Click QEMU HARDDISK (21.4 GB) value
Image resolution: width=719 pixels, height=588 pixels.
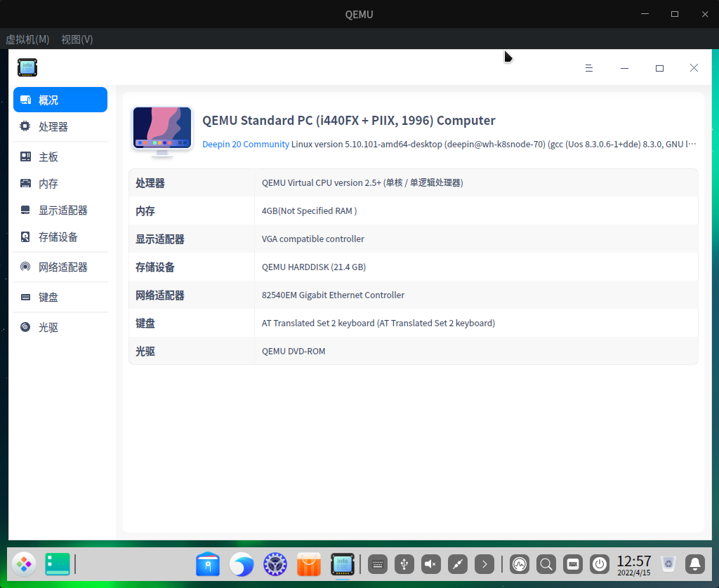[314, 267]
